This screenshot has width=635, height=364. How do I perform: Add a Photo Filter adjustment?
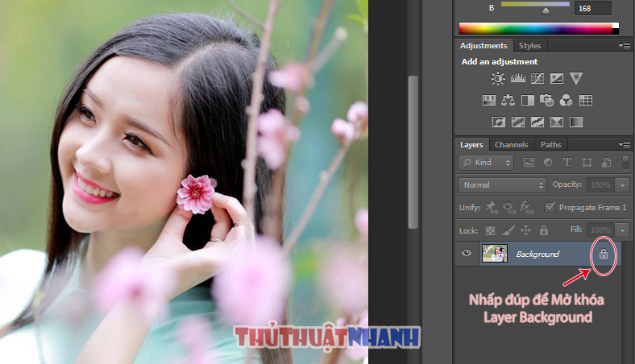[x=546, y=100]
